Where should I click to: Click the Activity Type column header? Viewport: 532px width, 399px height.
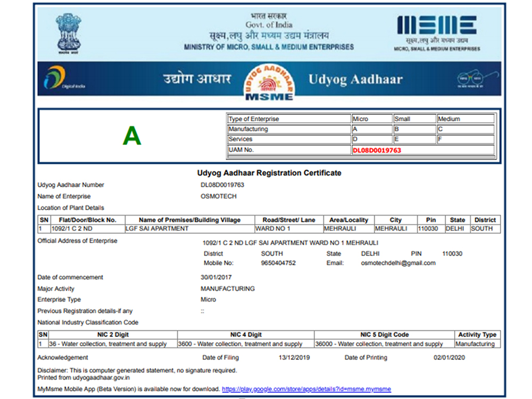coord(477,335)
